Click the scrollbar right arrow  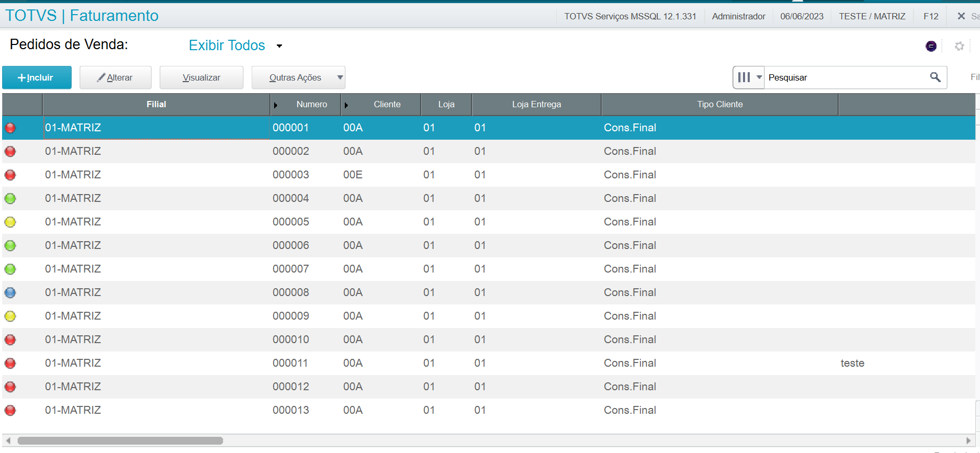968,440
